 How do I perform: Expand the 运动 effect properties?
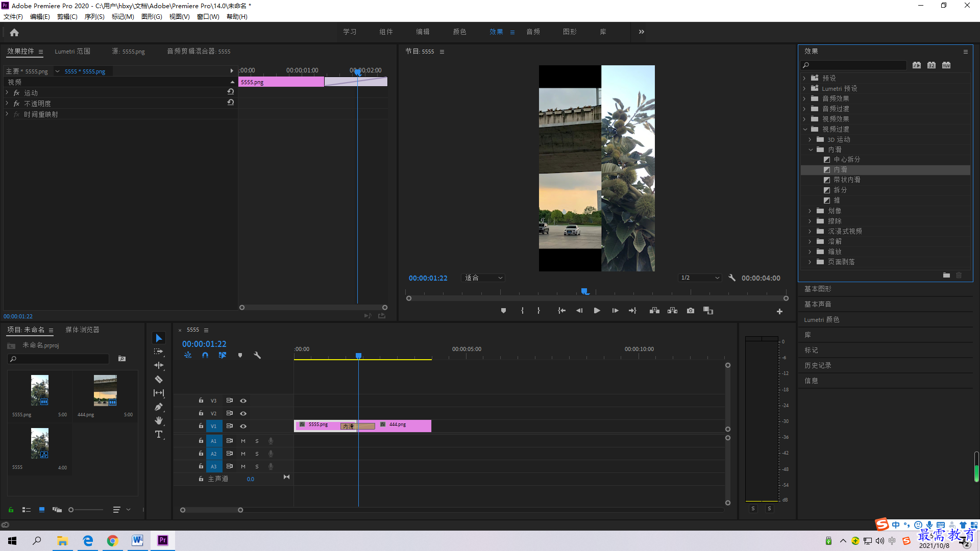7,92
